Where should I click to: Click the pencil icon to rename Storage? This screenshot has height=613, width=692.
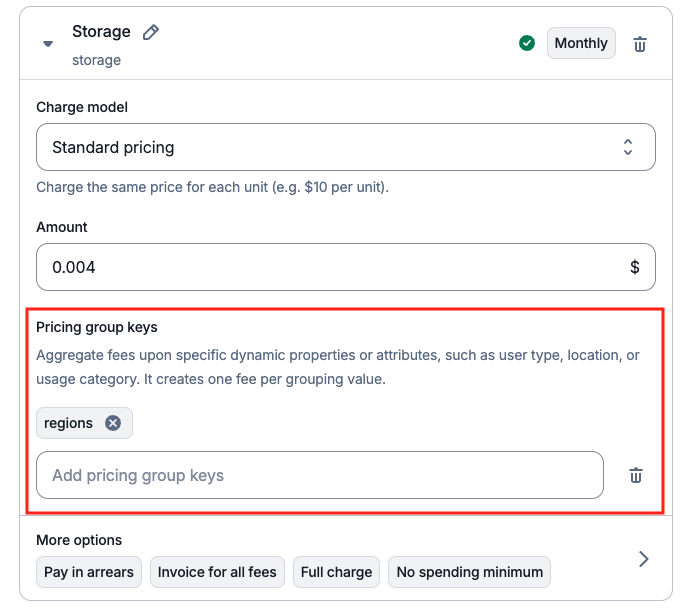pos(151,32)
